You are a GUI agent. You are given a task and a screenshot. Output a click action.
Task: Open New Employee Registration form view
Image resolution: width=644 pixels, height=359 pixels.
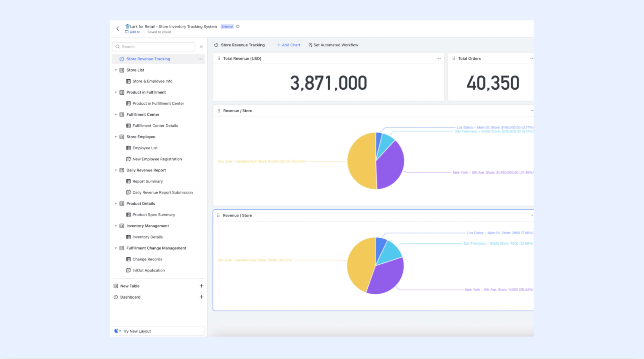[157, 159]
